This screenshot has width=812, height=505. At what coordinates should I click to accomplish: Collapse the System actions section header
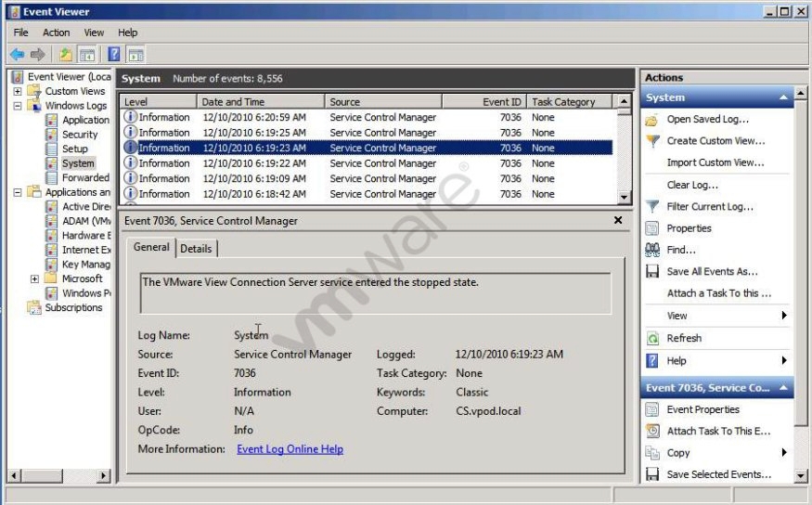point(783,97)
